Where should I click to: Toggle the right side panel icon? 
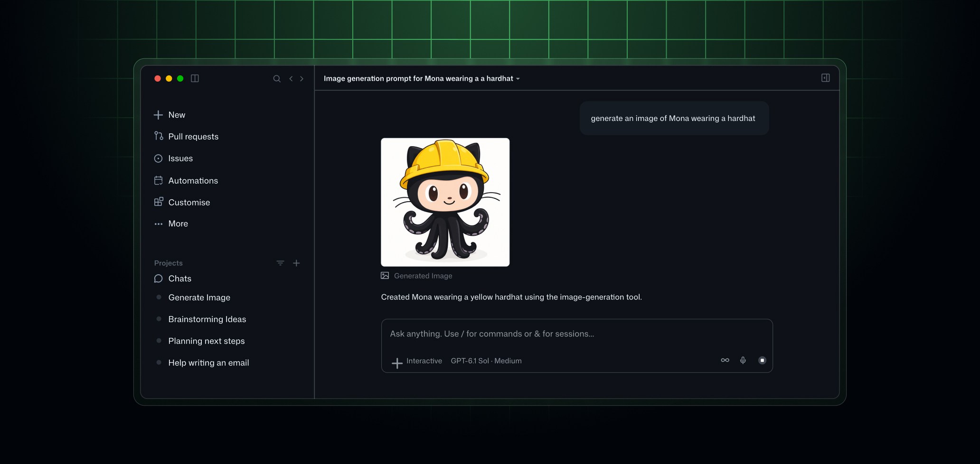point(826,78)
